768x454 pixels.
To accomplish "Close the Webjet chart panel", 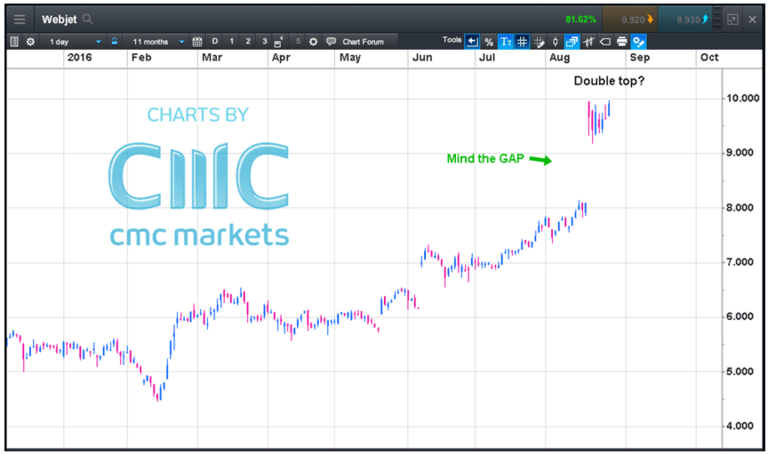I will (752, 20).
